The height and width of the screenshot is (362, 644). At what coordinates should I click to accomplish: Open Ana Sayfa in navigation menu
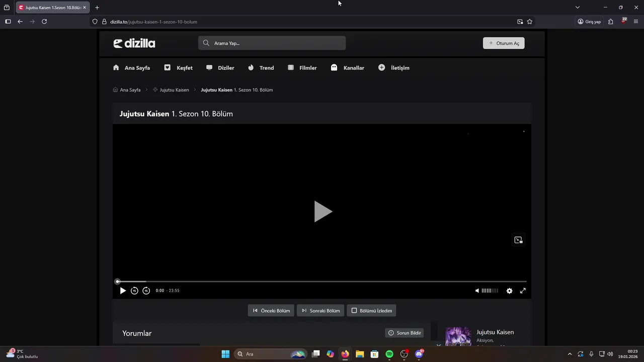[x=131, y=68]
